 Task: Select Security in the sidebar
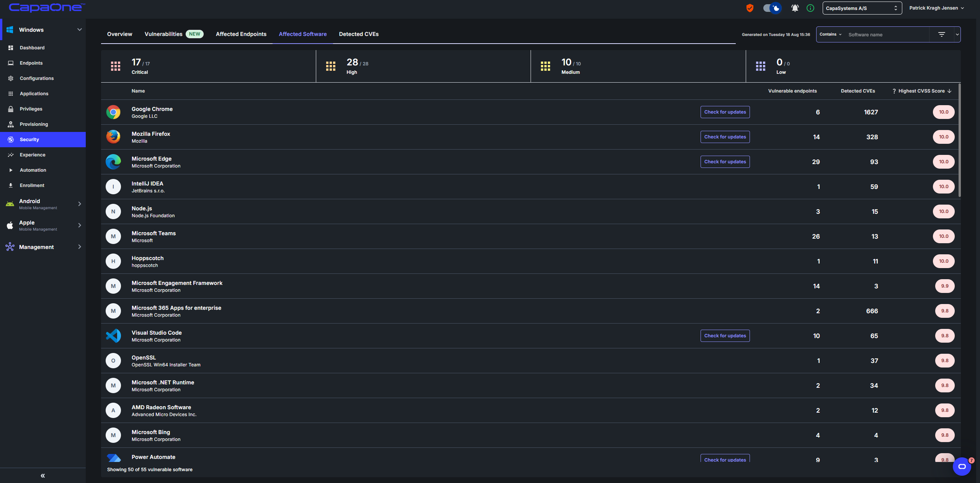[43, 140]
